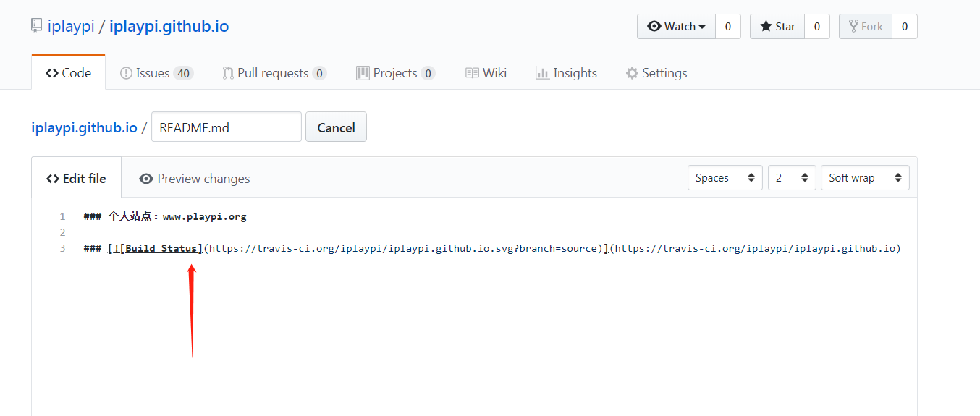Cancel editing the file
Viewport: 980px width, 416px height.
336,127
